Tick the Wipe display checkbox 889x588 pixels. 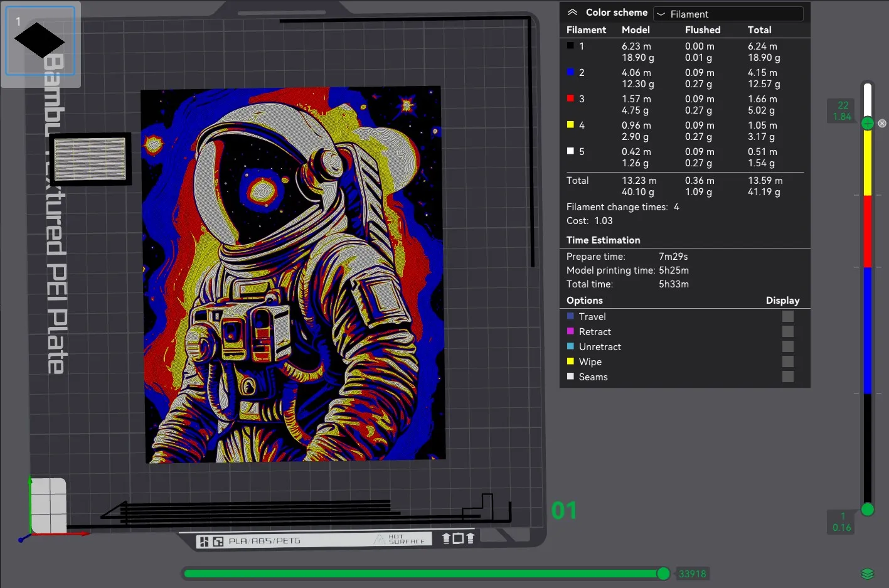[x=787, y=362]
